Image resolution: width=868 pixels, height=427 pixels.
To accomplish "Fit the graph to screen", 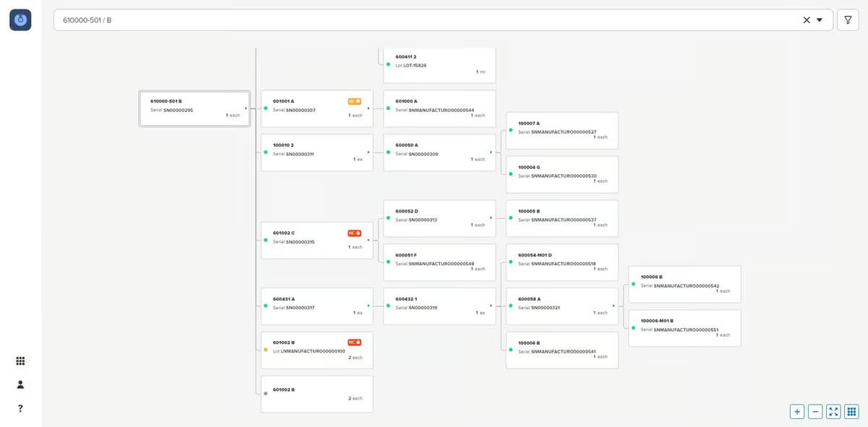I will pyautogui.click(x=833, y=411).
